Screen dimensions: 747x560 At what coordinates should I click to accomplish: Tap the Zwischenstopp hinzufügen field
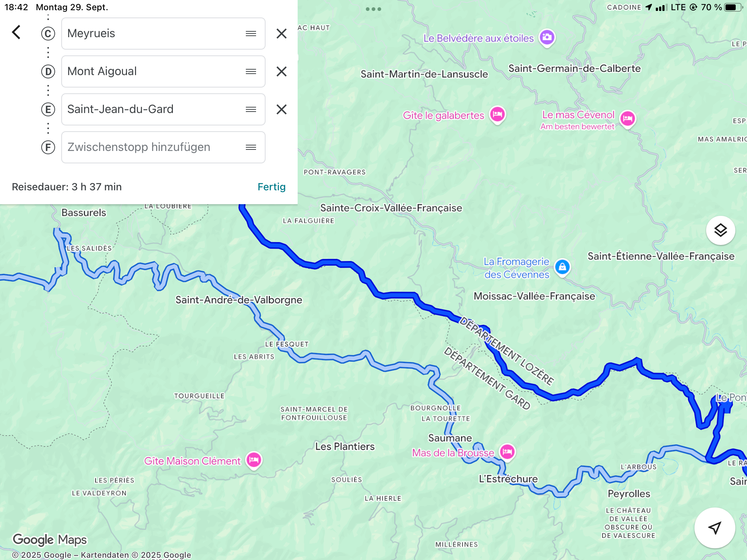tap(163, 147)
